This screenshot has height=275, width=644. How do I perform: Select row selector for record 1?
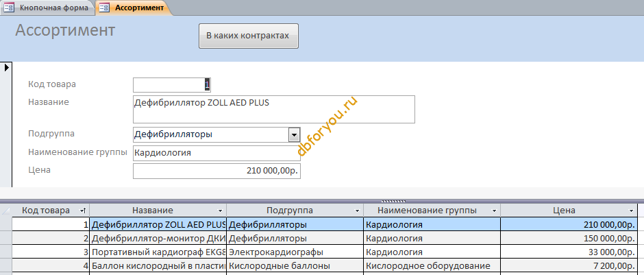pyautogui.click(x=5, y=224)
